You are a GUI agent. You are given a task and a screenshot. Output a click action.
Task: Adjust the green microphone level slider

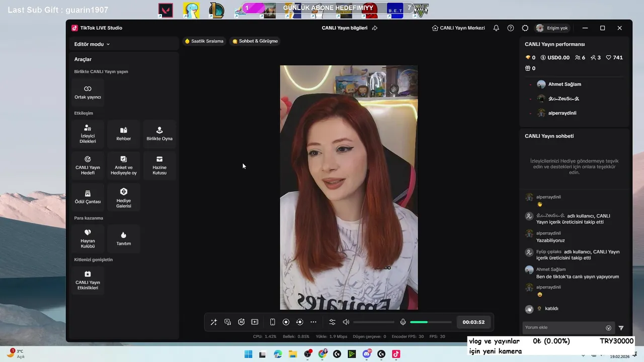431,322
